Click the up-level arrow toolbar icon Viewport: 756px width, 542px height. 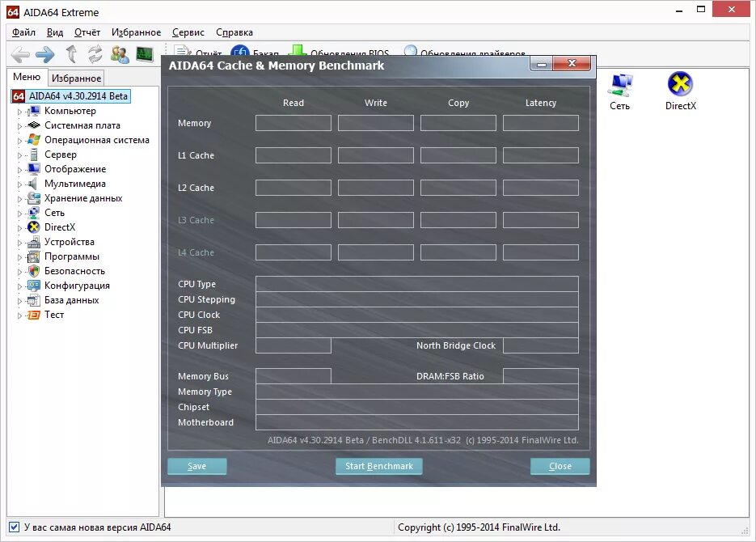(x=71, y=54)
